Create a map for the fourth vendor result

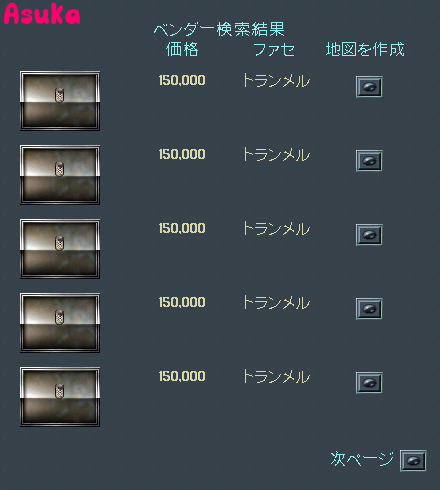coord(369,309)
